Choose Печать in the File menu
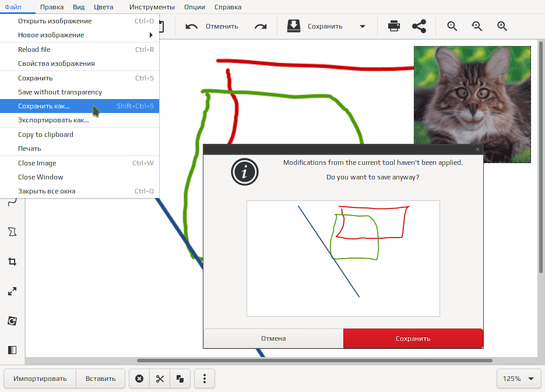The image size is (545, 392). 80,149
